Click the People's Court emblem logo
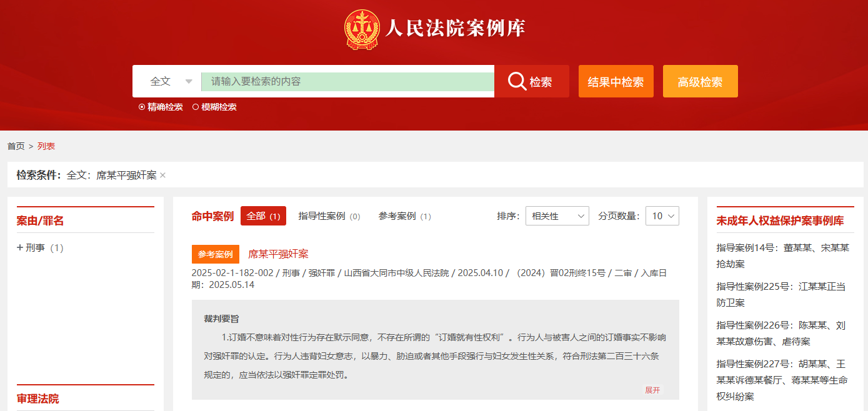Image resolution: width=868 pixels, height=411 pixels. click(x=362, y=29)
